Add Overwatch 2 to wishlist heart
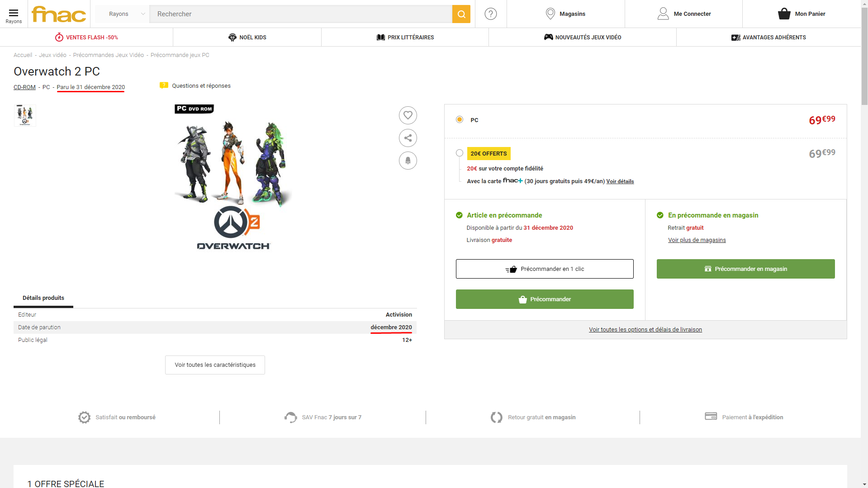 click(x=408, y=115)
